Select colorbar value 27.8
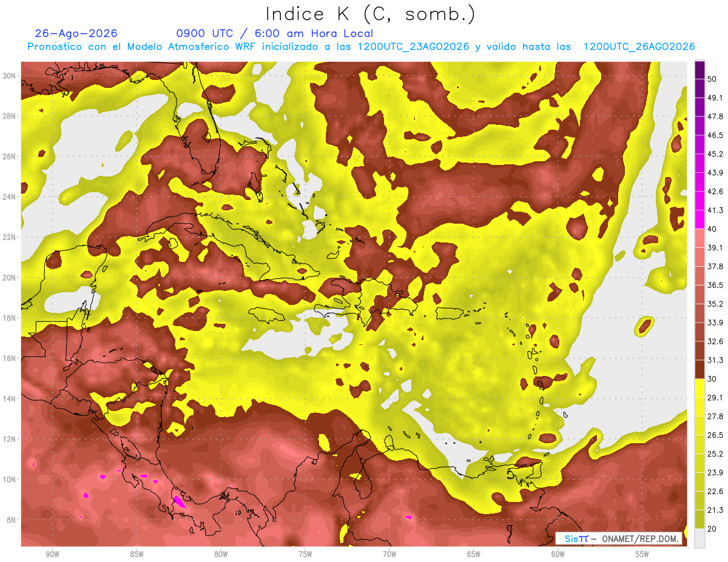This screenshot has height=562, width=728. pyautogui.click(x=715, y=416)
